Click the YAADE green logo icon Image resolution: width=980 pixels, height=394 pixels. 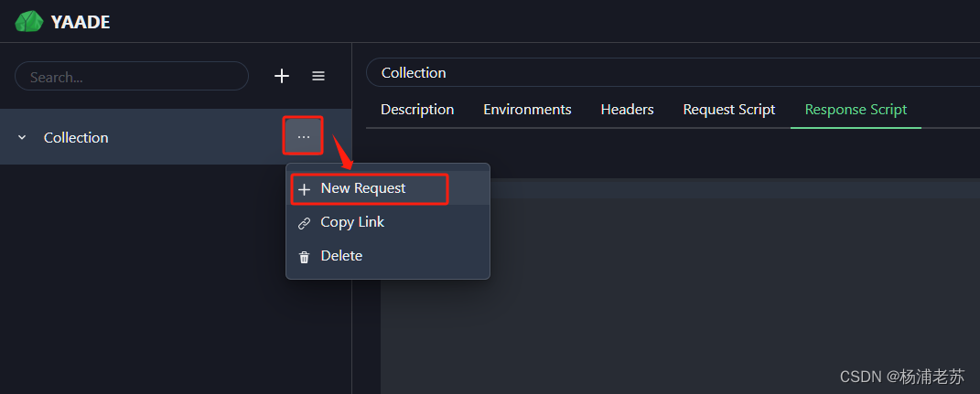[28, 21]
